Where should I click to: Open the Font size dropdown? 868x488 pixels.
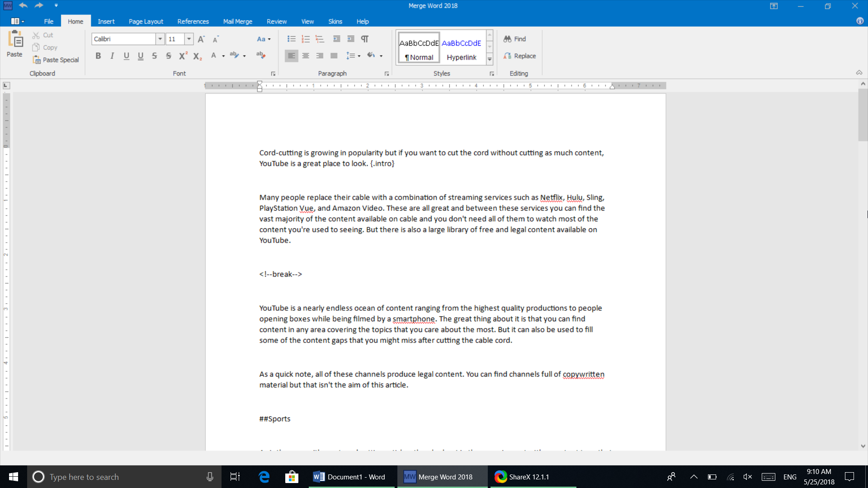[189, 39]
